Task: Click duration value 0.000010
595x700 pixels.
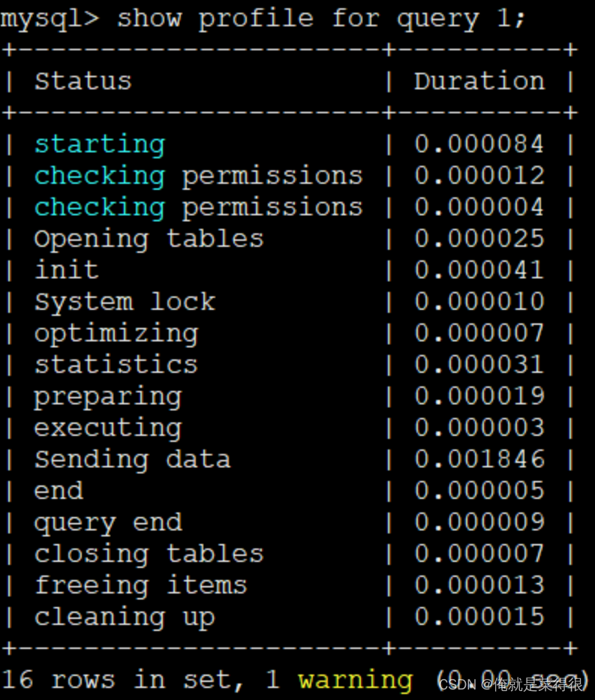Action: click(479, 301)
